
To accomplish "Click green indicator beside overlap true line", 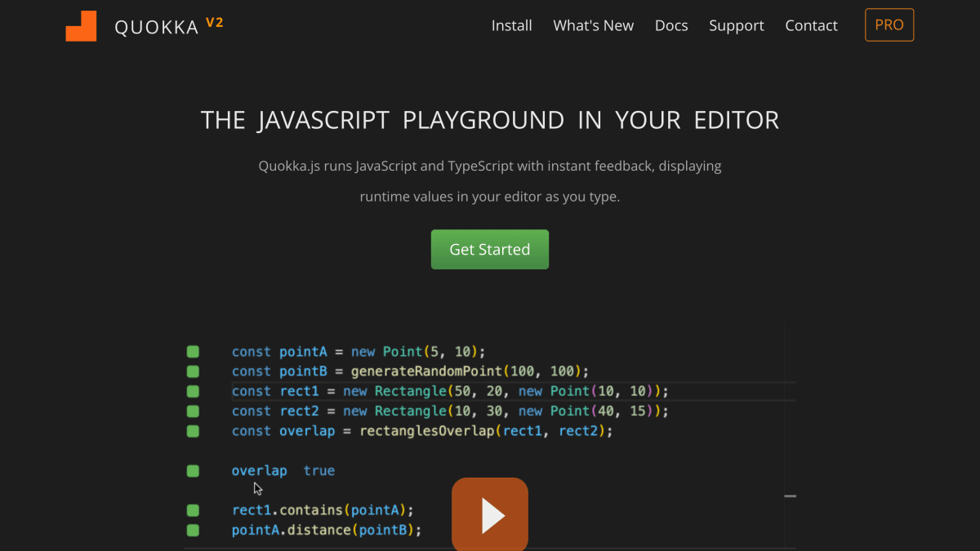I will click(x=193, y=471).
